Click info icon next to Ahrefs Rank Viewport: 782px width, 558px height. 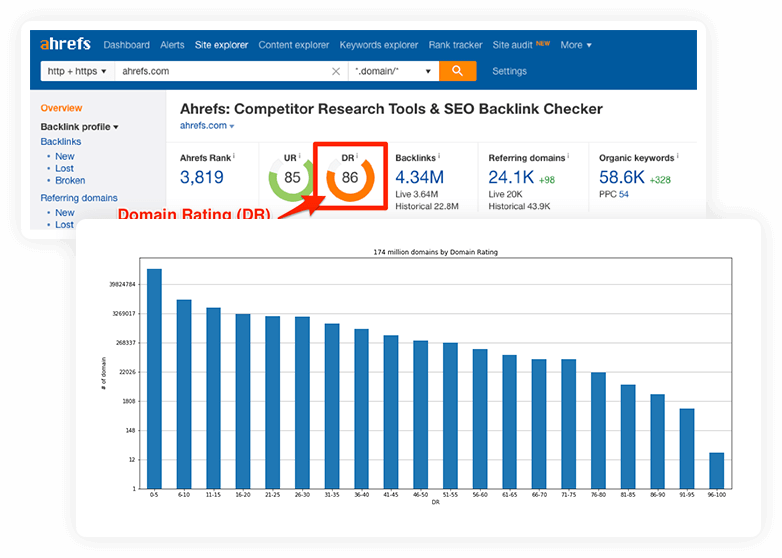coord(234,156)
